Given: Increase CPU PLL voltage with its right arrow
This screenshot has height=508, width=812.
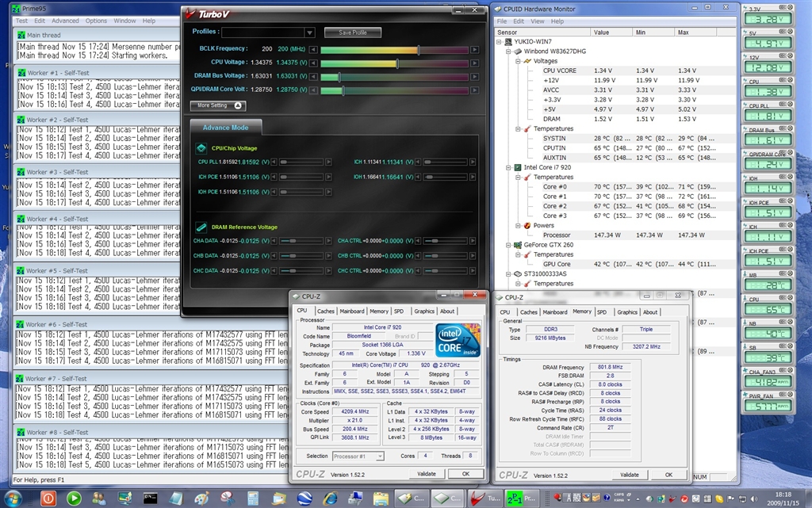Looking at the screenshot, I should (x=328, y=162).
